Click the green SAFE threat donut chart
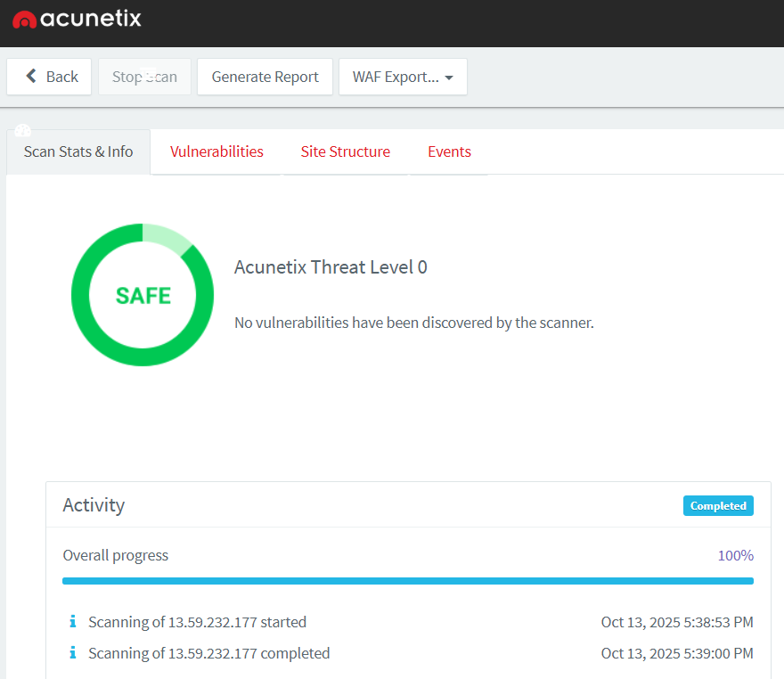This screenshot has height=679, width=784. click(143, 295)
